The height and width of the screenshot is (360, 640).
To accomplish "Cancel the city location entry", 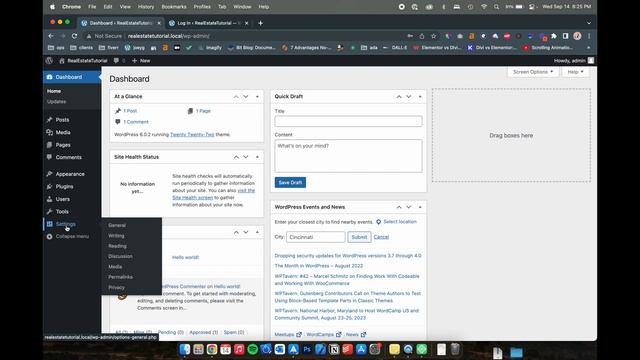I will click(x=381, y=237).
